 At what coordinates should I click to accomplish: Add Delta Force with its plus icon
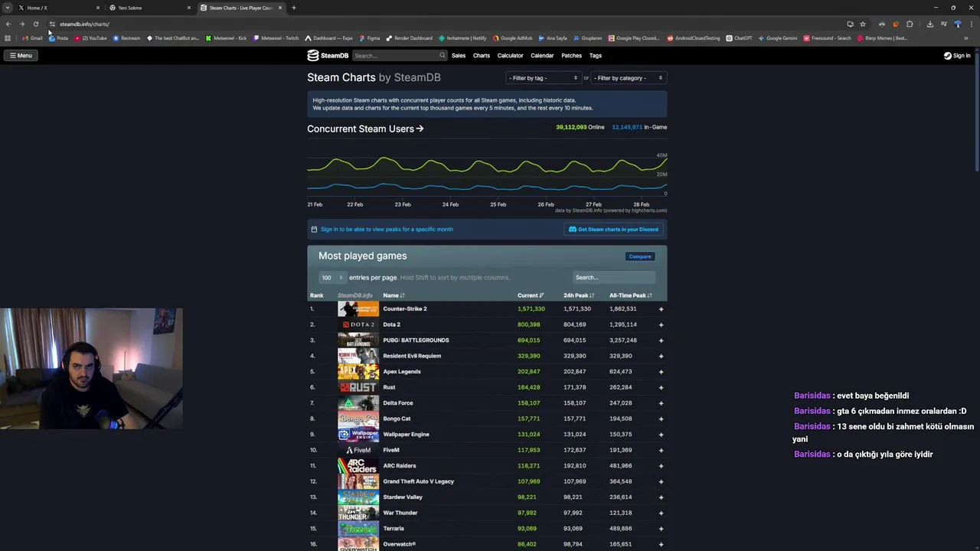tap(661, 403)
